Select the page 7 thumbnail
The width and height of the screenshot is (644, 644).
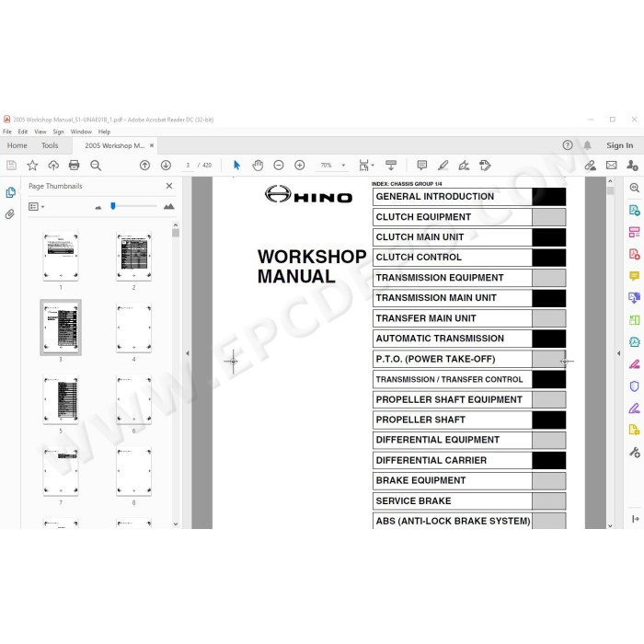[x=61, y=471]
